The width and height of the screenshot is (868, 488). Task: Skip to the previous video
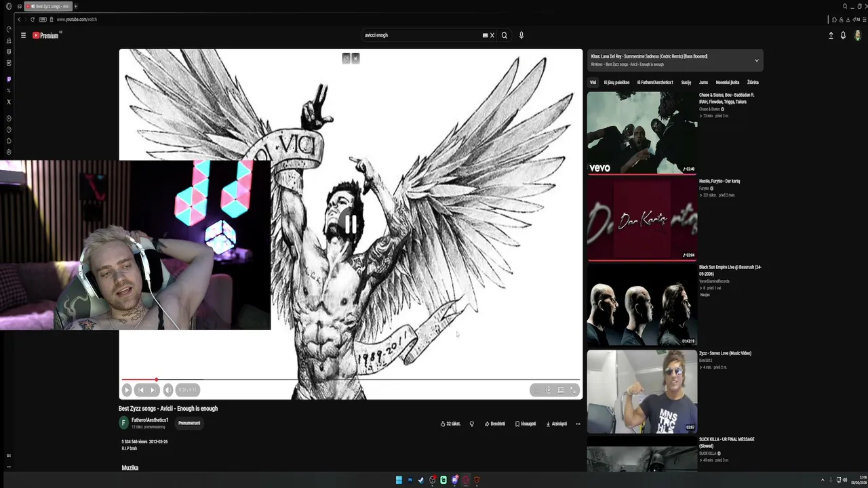(140, 390)
